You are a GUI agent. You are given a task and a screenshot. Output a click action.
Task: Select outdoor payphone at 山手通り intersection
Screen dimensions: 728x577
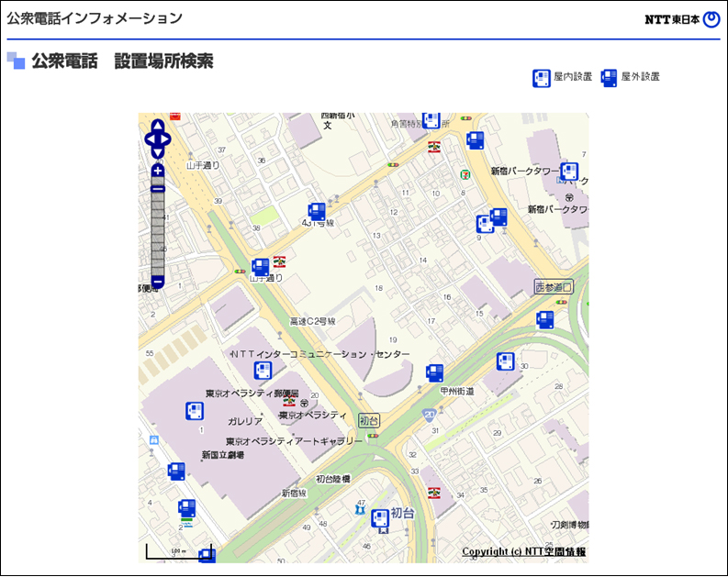[x=261, y=267]
